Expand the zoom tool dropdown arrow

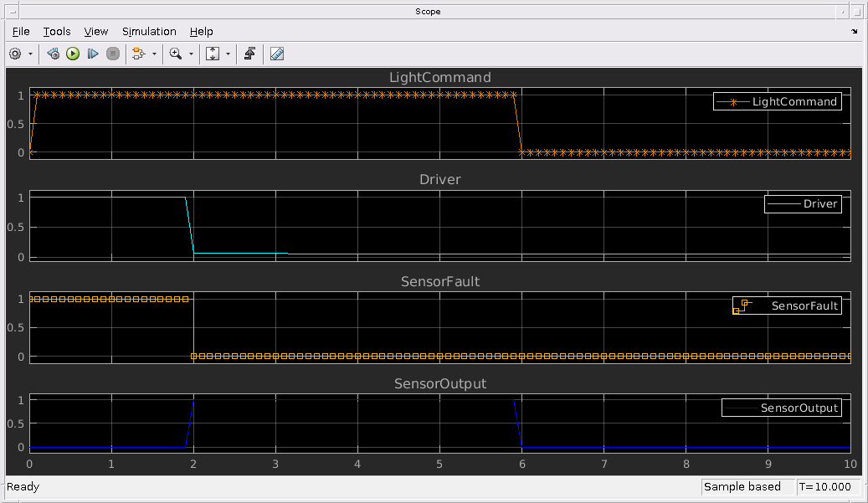[191, 54]
